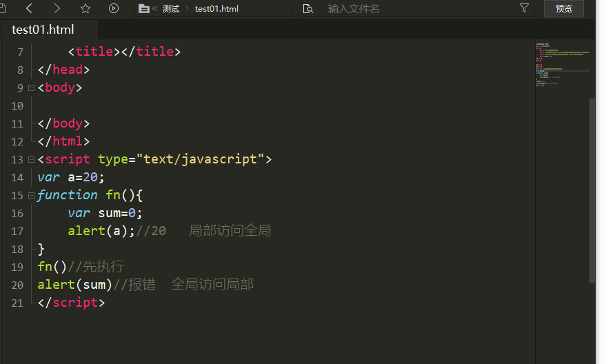Click the closing body tag on line 11
The image size is (606, 364).
tap(63, 123)
